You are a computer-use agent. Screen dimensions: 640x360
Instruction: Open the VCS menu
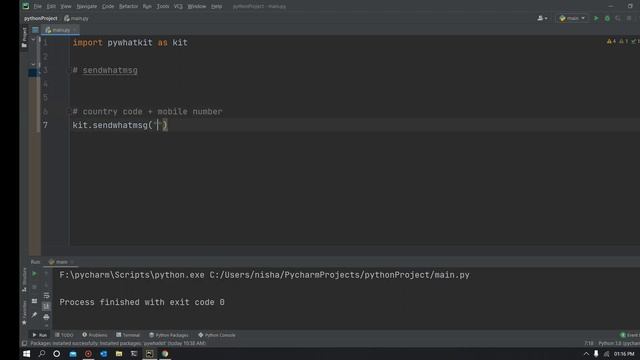pyautogui.click(x=178, y=6)
